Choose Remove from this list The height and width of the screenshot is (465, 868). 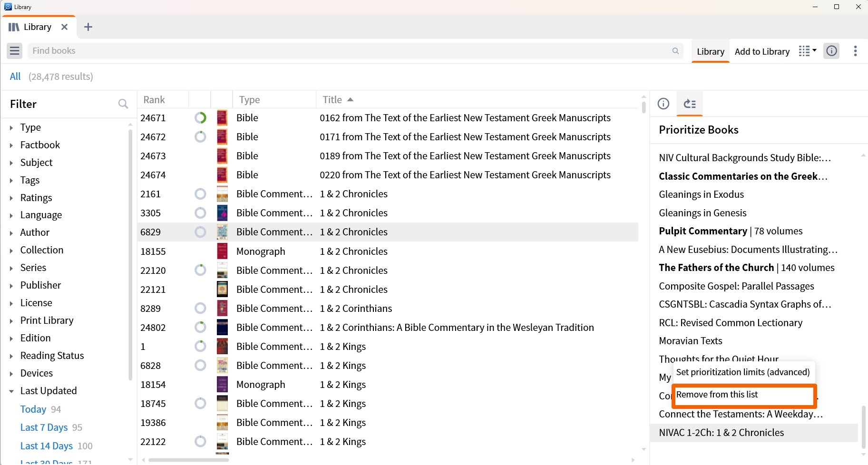click(x=744, y=395)
